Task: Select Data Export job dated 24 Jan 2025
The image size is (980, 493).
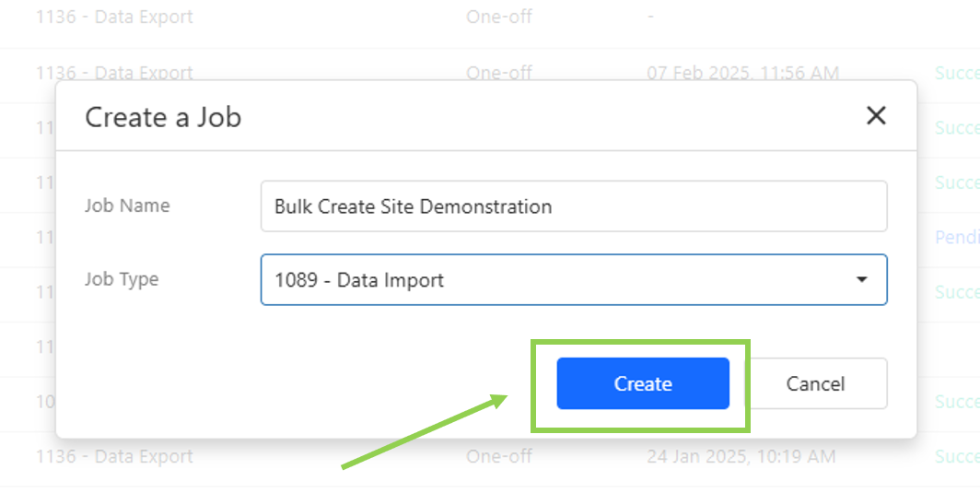Action: pos(114,457)
